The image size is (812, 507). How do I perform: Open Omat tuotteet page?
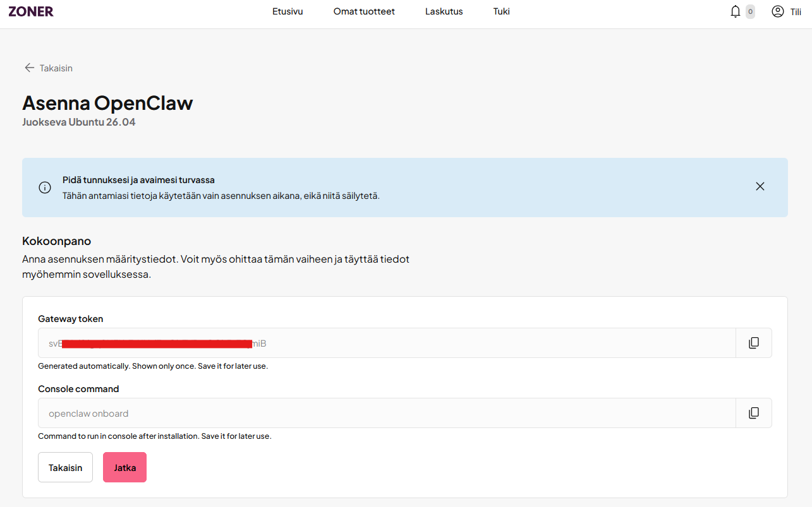click(364, 11)
